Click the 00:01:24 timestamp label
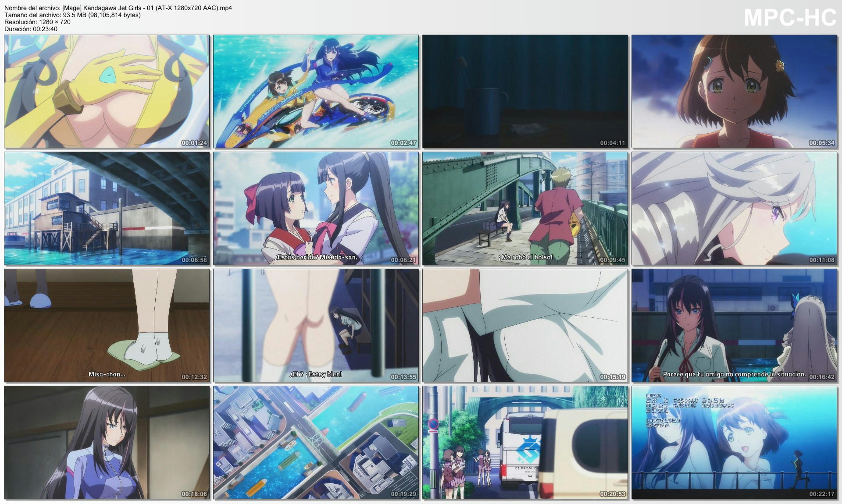The width and height of the screenshot is (842, 504). point(194,143)
